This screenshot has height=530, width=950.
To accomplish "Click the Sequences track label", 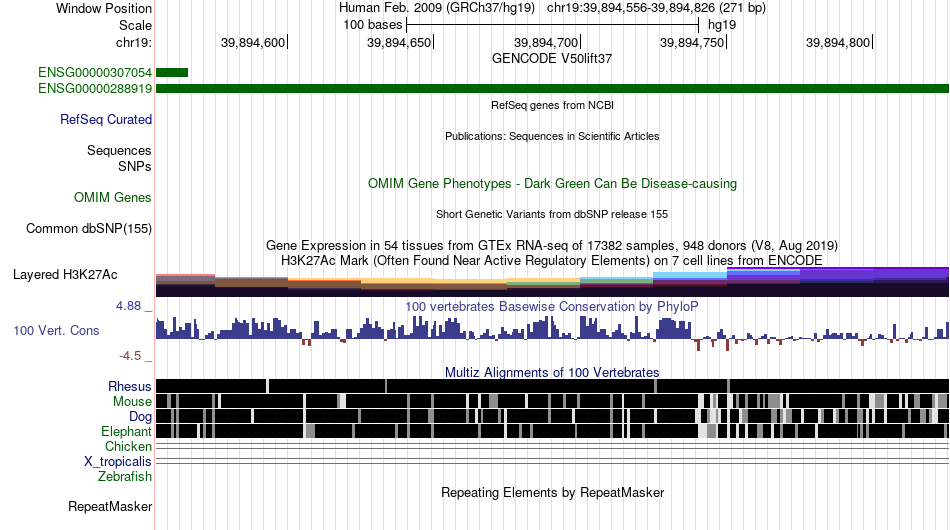I will tap(119, 150).
